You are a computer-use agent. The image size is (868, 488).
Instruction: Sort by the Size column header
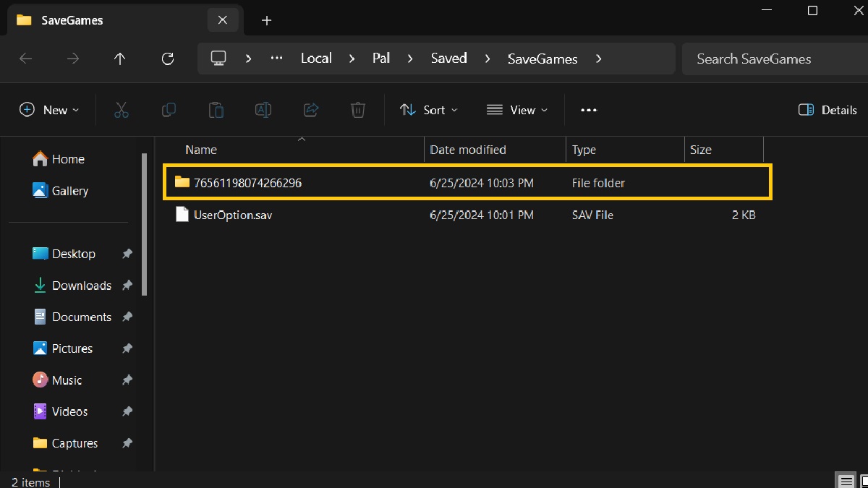[x=700, y=150]
